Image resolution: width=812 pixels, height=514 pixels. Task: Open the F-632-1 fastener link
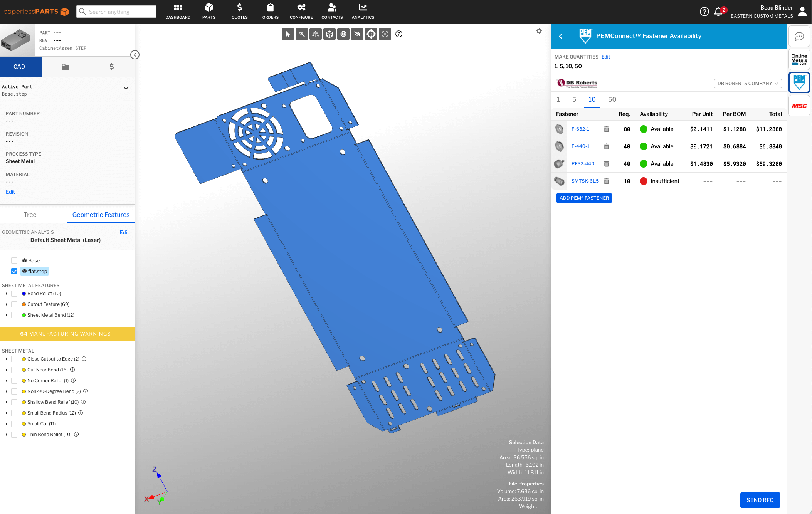click(580, 129)
